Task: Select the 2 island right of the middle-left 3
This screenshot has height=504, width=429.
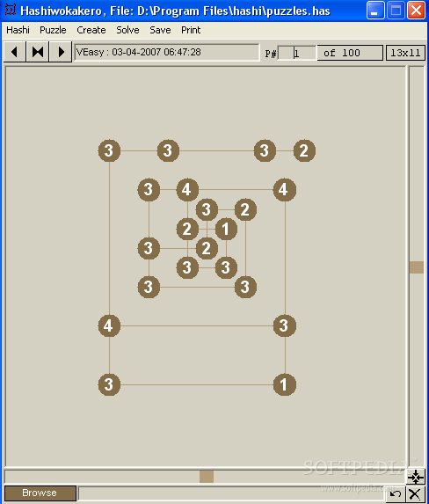Action: pos(207,248)
